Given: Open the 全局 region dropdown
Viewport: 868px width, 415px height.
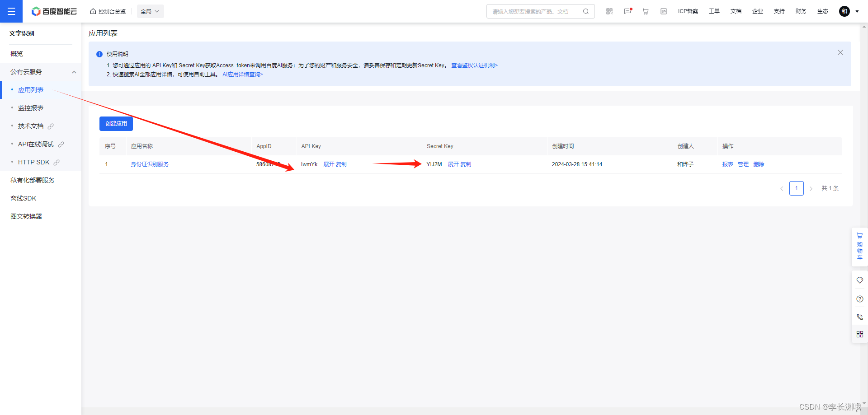Looking at the screenshot, I should click(150, 11).
